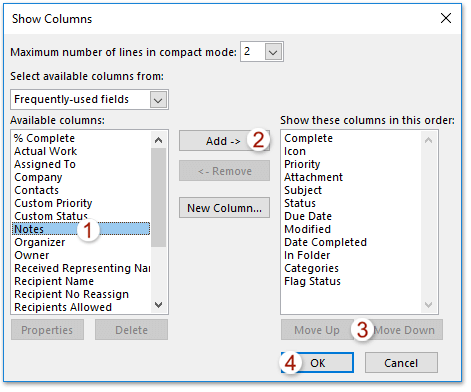This screenshot has width=471, height=392.
Task: Click the shown columns list scroll up arrow
Action: [x=428, y=140]
